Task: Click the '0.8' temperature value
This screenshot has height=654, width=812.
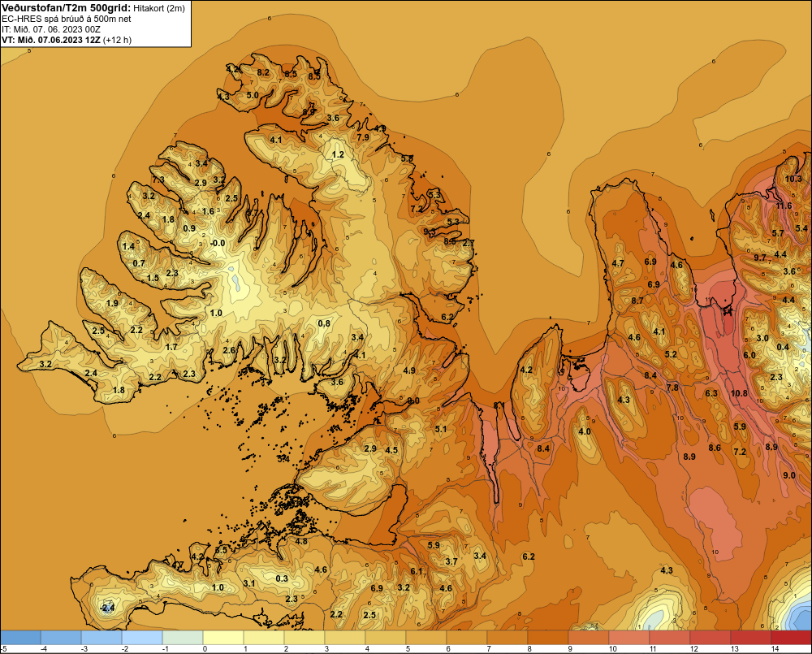Action: click(x=324, y=323)
